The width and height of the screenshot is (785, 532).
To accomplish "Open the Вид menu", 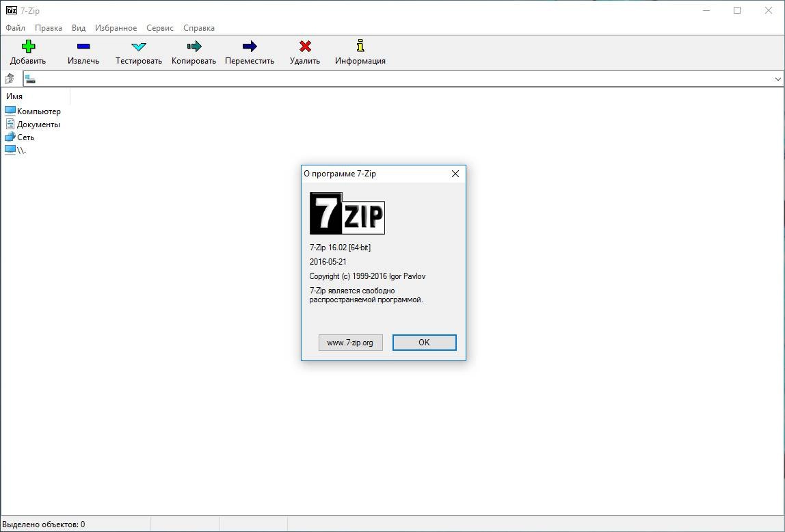I will (x=79, y=28).
